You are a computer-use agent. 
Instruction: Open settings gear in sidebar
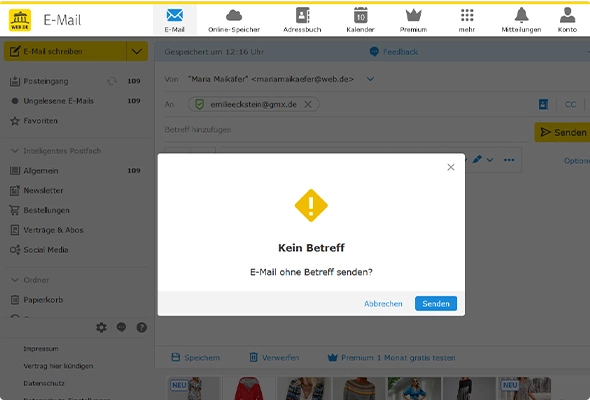coord(101,327)
